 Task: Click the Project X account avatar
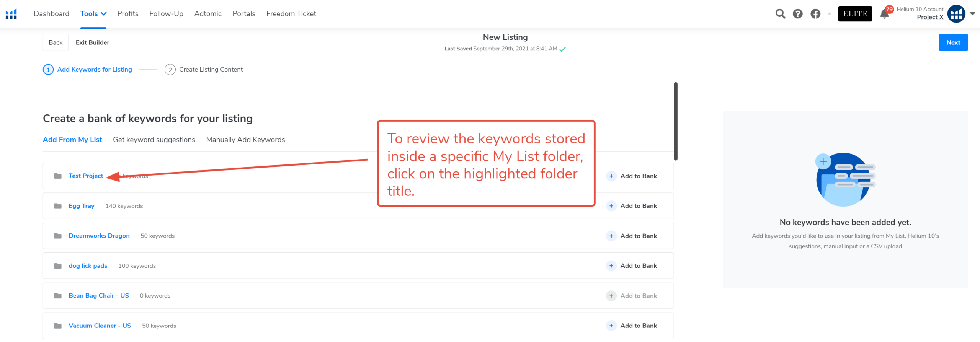[x=956, y=14]
